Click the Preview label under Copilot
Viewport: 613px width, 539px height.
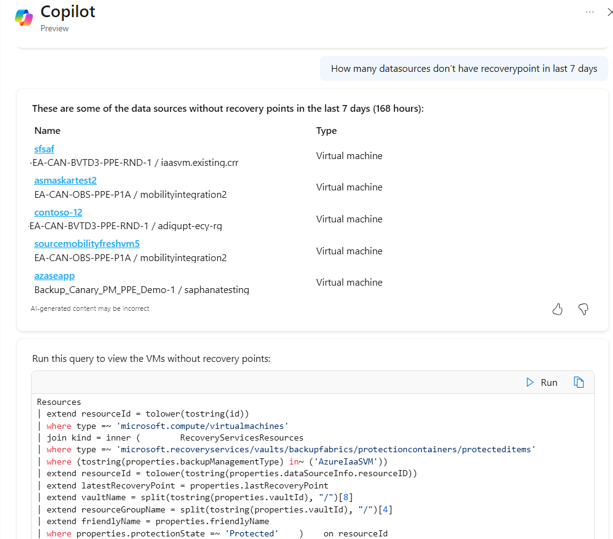click(x=55, y=29)
